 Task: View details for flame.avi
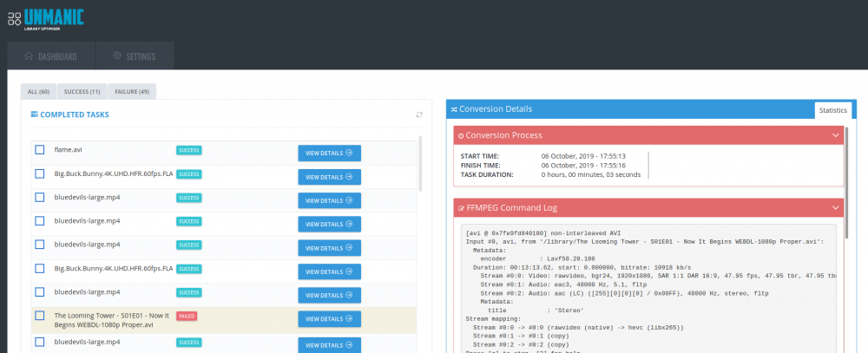pos(329,154)
